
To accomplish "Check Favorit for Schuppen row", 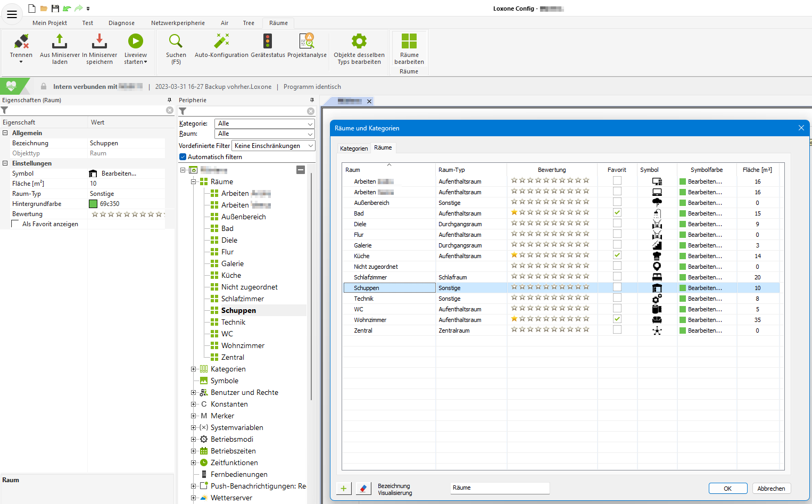I will pyautogui.click(x=617, y=287).
